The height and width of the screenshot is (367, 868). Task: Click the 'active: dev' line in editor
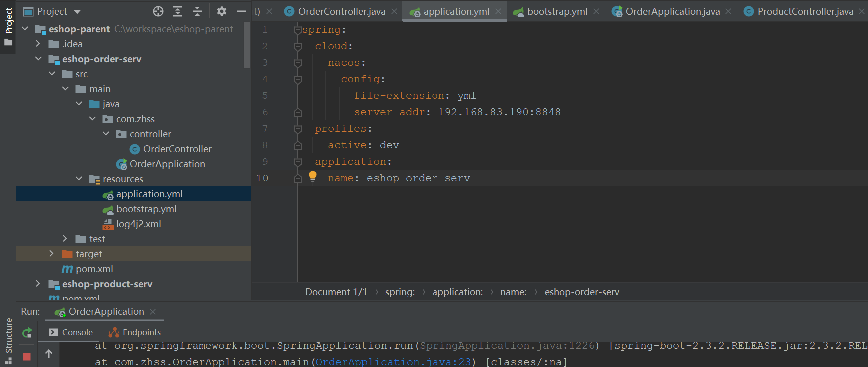point(363,145)
